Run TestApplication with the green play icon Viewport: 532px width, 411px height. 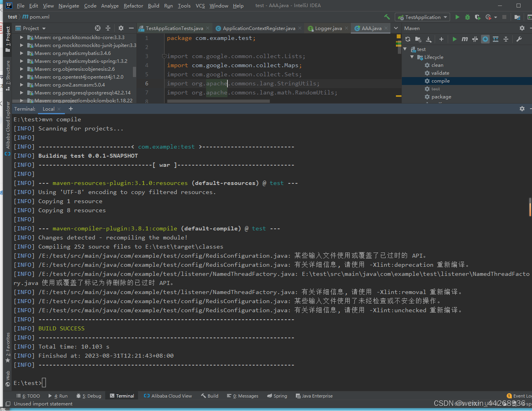point(457,17)
